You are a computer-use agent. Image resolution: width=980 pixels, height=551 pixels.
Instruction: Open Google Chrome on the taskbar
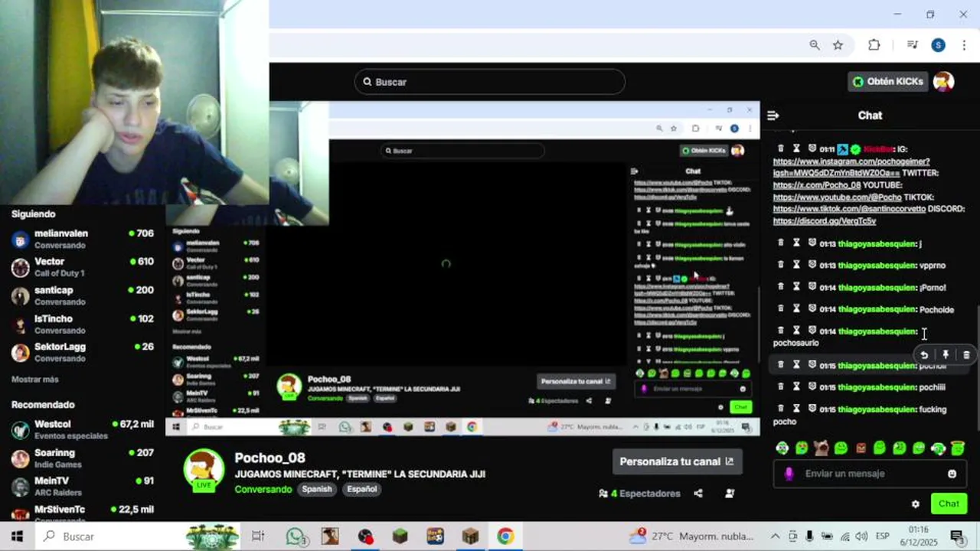505,536
